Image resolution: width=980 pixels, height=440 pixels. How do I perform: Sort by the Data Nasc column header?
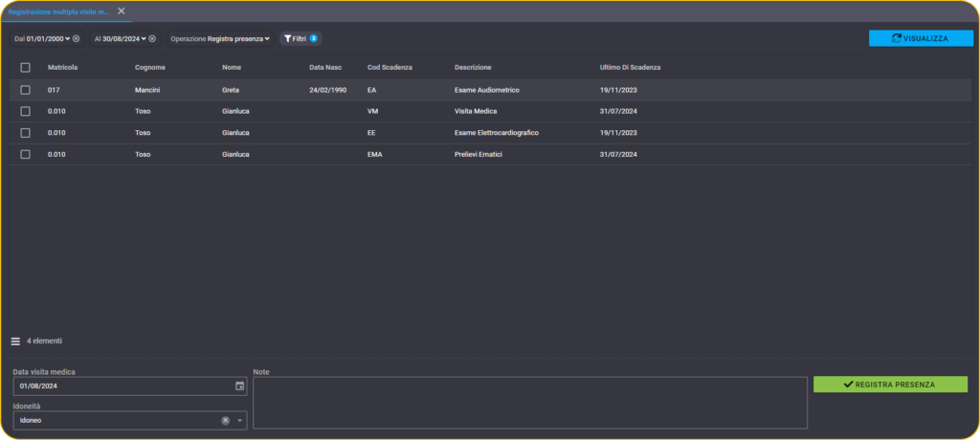pyautogui.click(x=325, y=68)
